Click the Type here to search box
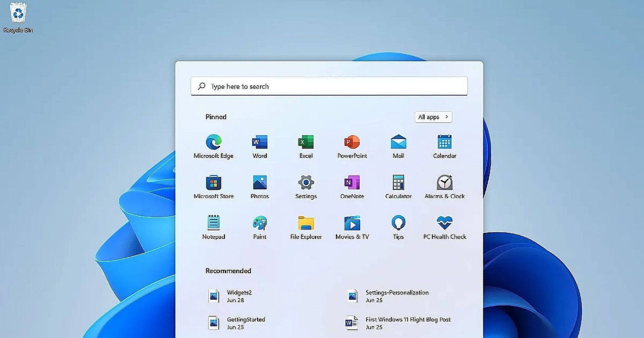This screenshot has width=644, height=338. [x=329, y=86]
